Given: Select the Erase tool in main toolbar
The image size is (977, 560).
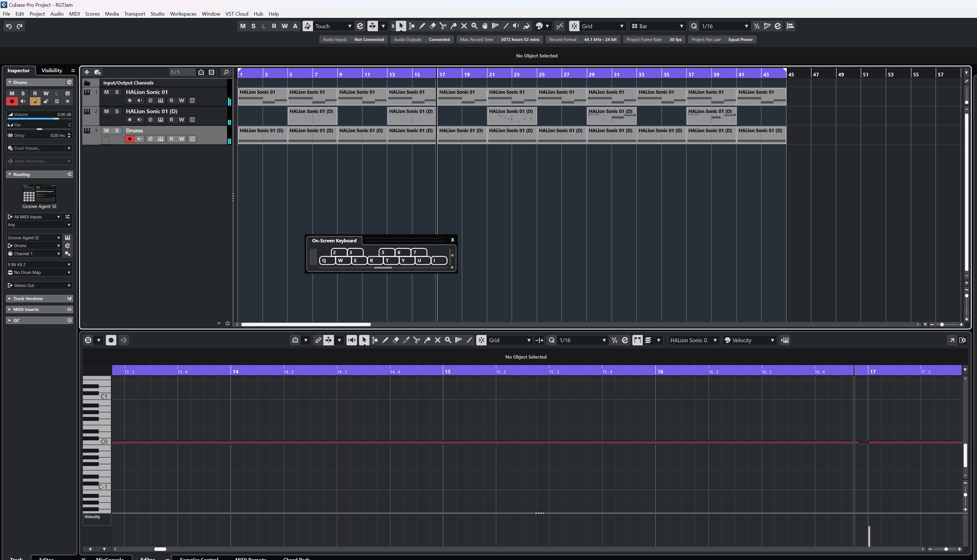Looking at the screenshot, I should [432, 26].
